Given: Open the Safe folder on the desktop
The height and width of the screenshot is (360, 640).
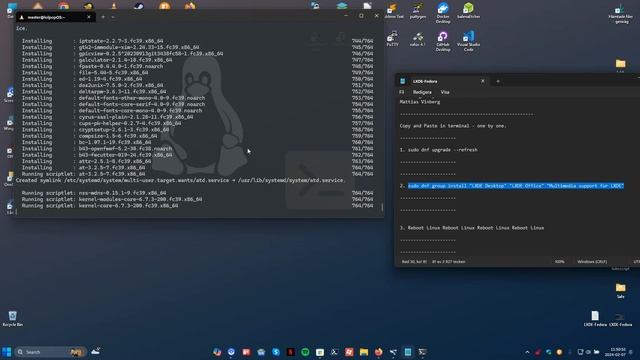Looking at the screenshot, I should click(x=620, y=291).
